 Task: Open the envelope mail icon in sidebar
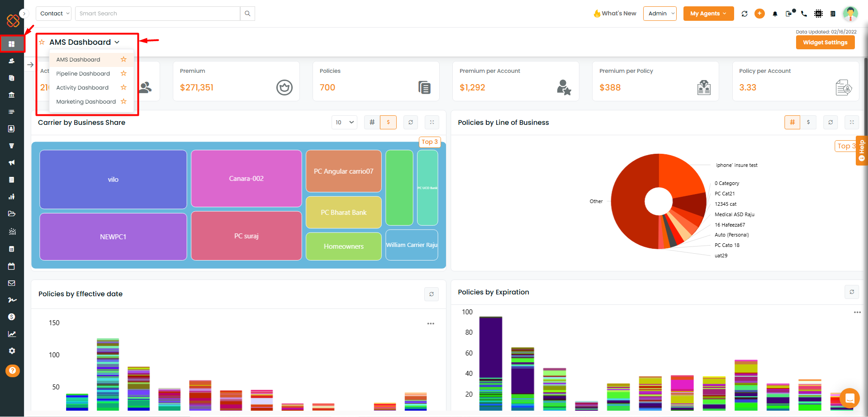click(x=12, y=283)
